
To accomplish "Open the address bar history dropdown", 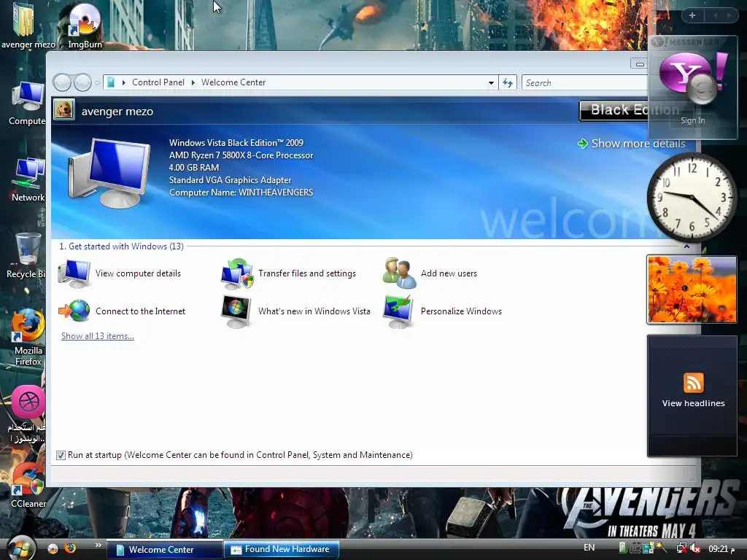I will pos(491,83).
